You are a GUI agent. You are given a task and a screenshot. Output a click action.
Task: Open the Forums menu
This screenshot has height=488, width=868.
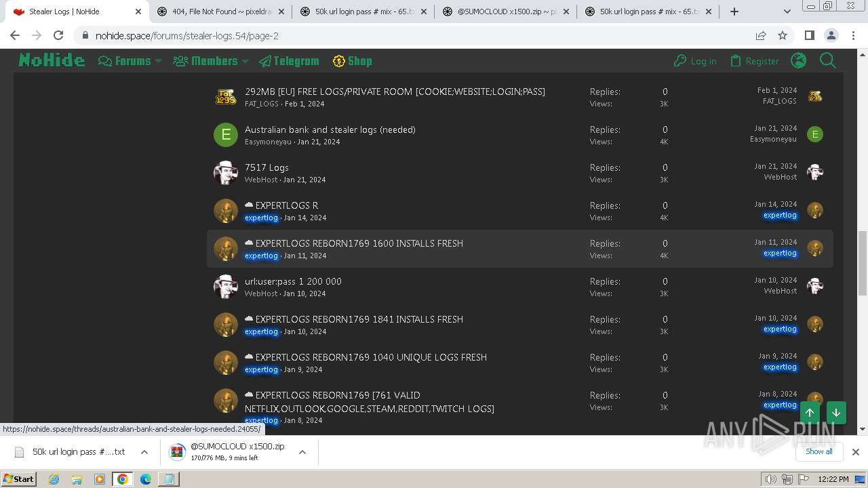[125, 61]
